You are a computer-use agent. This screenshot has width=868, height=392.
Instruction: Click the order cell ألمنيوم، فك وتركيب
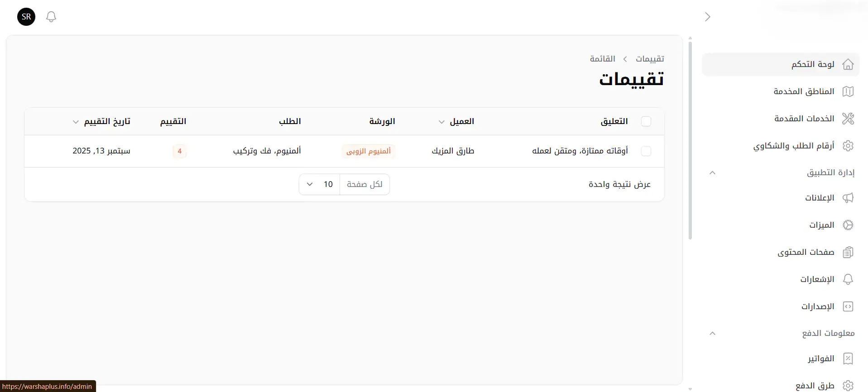(x=267, y=151)
